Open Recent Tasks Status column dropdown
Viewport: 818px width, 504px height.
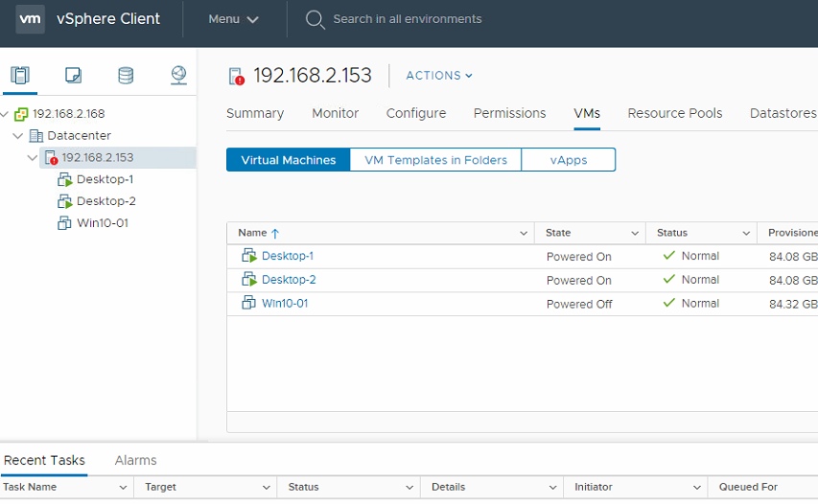click(x=409, y=488)
